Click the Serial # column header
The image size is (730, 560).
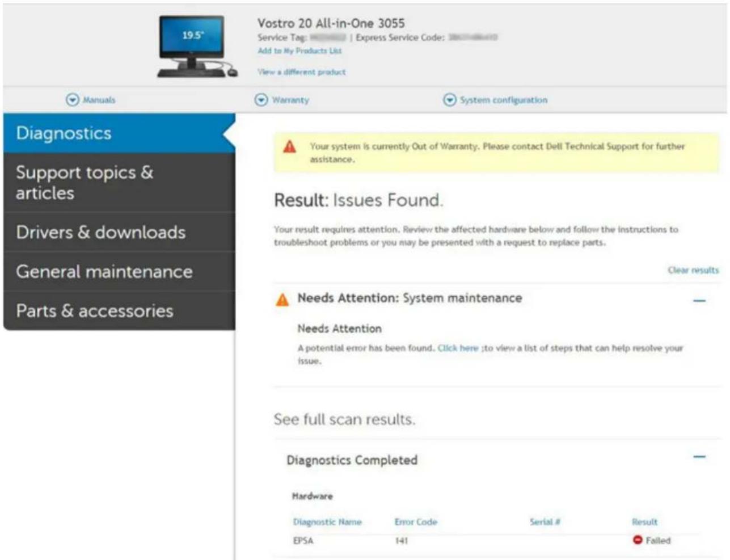[545, 522]
